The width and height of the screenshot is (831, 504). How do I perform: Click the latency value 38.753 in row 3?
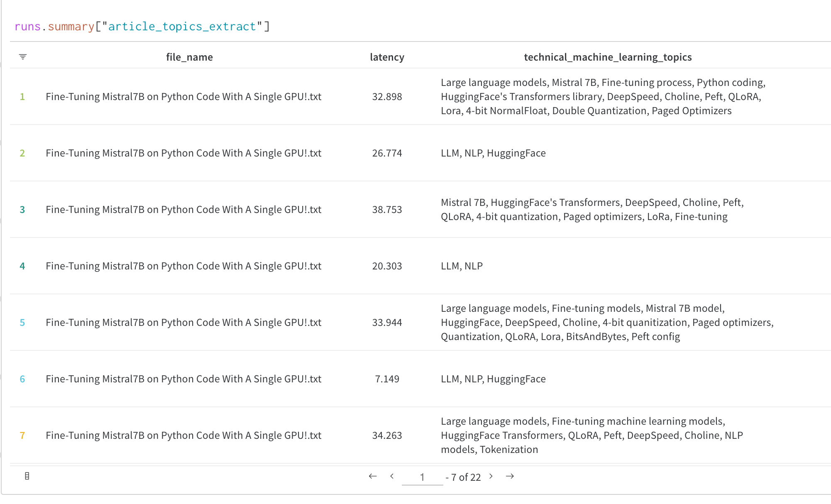tap(386, 209)
